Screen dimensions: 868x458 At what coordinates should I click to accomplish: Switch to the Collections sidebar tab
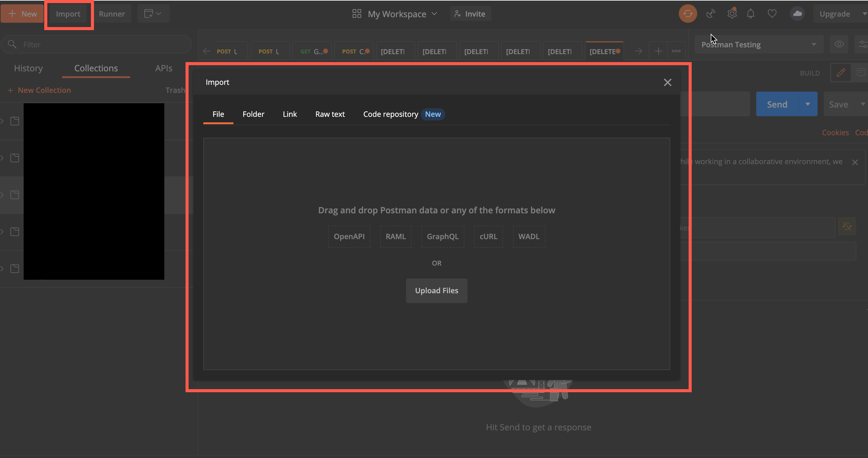96,68
